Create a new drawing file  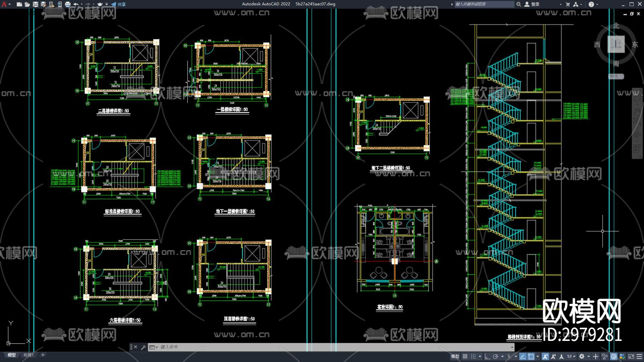click(19, 4)
